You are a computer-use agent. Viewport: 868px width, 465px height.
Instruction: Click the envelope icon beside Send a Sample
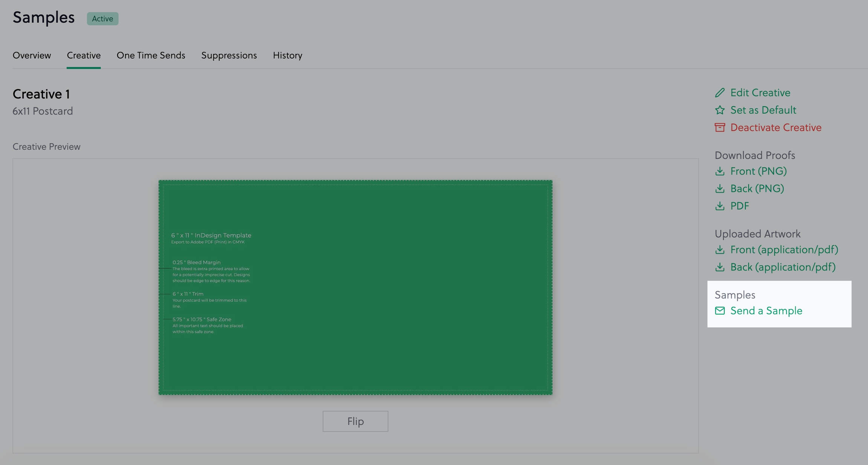pos(720,311)
